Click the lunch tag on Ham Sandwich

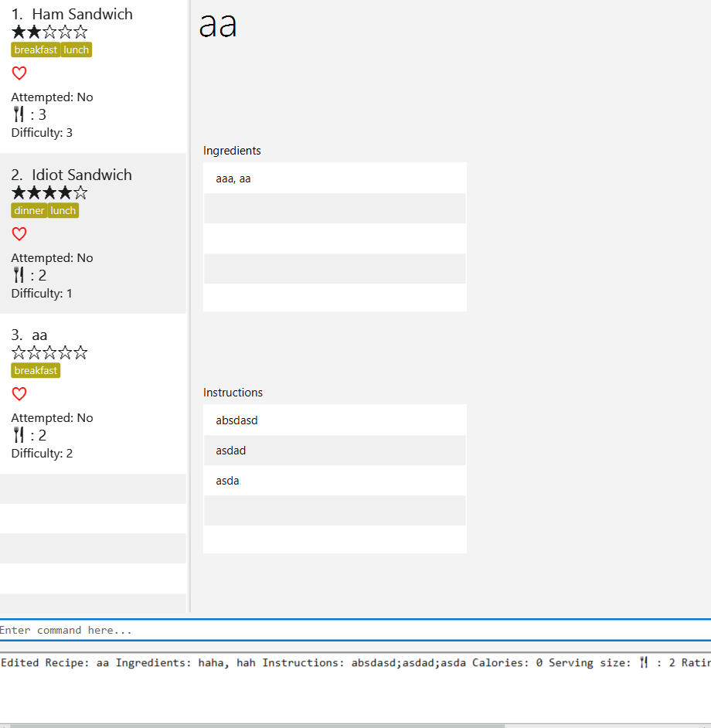tap(77, 49)
